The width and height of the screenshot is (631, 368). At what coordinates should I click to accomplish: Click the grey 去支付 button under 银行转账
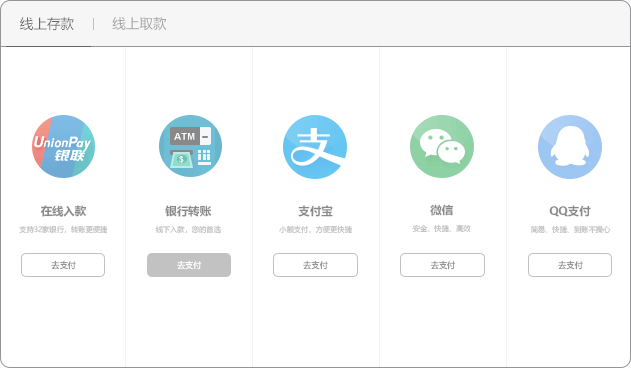coord(189,265)
